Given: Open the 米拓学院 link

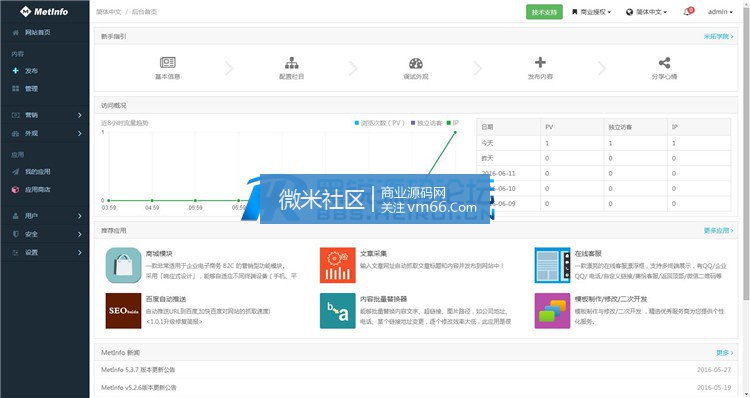Looking at the screenshot, I should point(718,36).
